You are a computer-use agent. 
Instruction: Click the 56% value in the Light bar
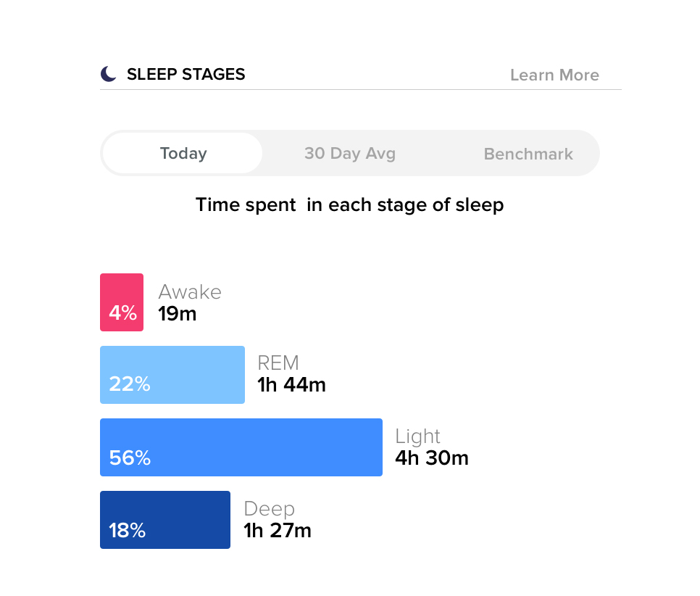point(130,458)
